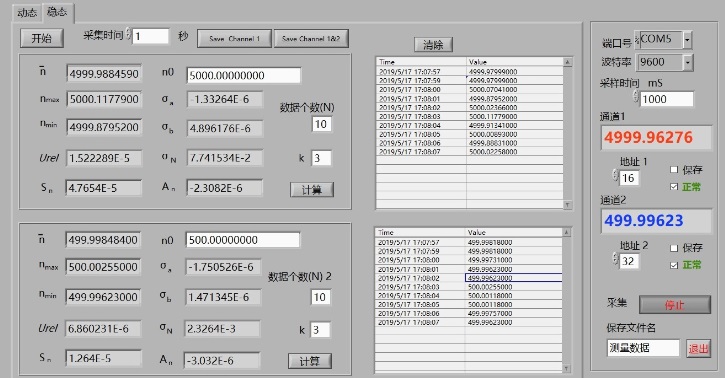Click the 5000.00000000 n0 input field
Viewport: 725px width, 378px height.
[244, 75]
